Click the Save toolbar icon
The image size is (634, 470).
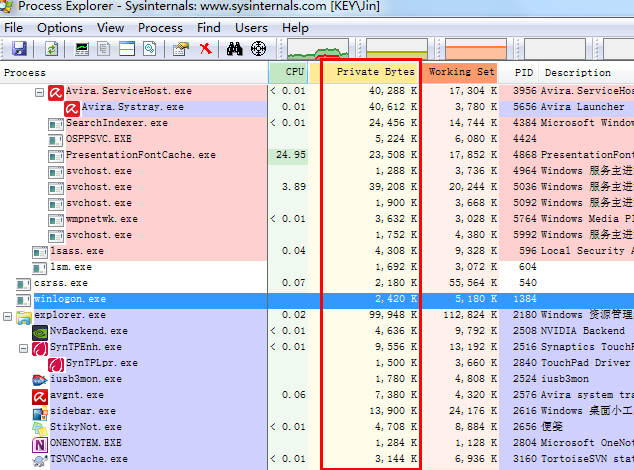[19, 49]
